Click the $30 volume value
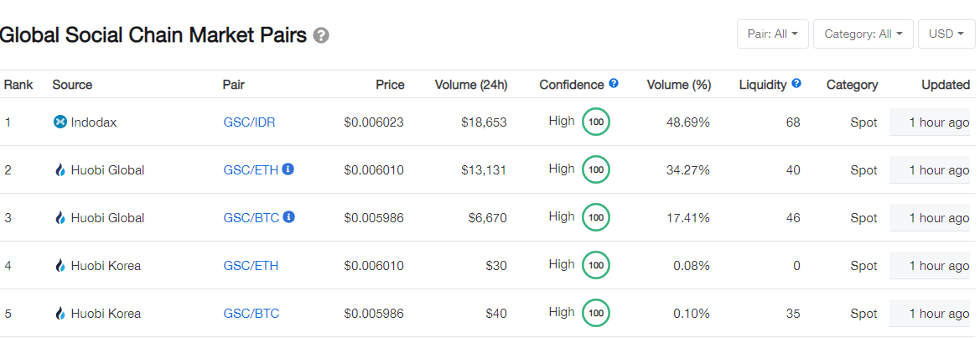 pos(496,266)
